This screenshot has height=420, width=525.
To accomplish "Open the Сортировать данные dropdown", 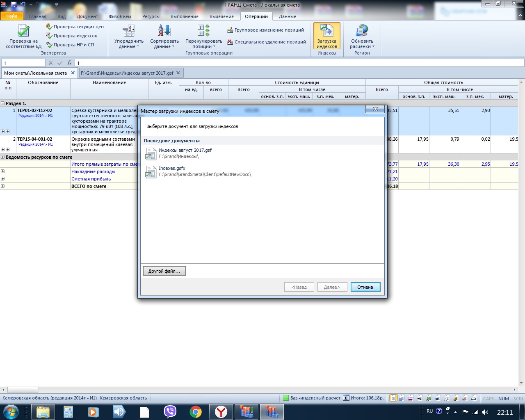I will tap(164, 36).
